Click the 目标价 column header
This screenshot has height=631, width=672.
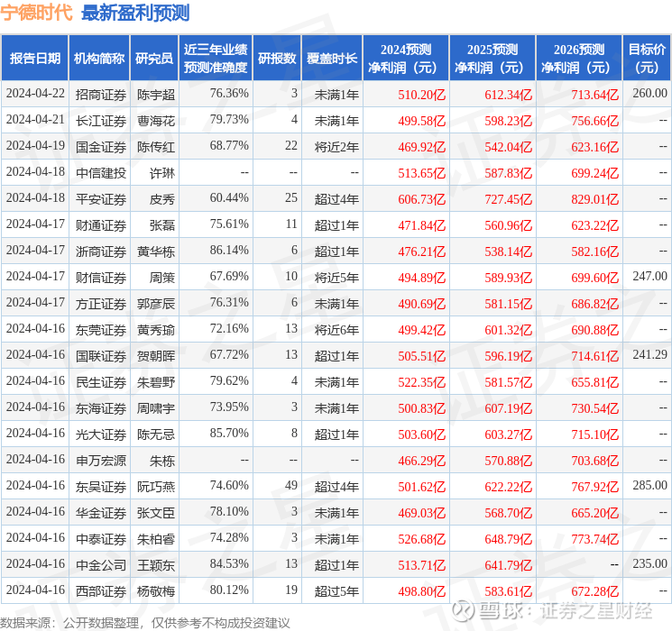click(x=647, y=59)
